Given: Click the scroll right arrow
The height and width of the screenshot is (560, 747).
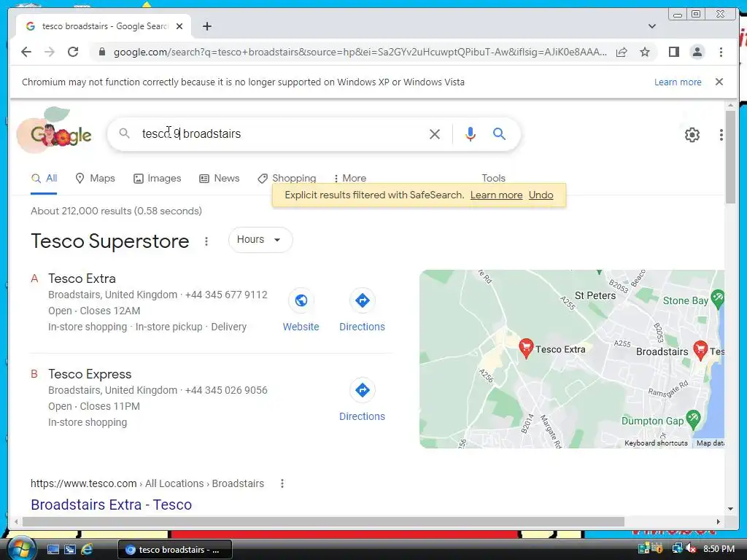Looking at the screenshot, I should [718, 521].
